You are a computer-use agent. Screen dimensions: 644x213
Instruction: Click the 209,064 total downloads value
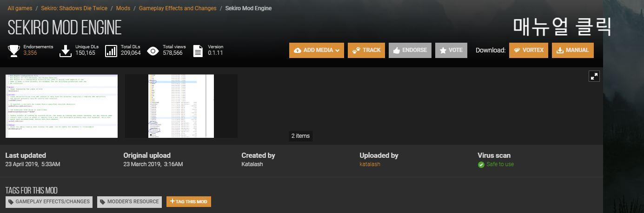tap(131, 53)
